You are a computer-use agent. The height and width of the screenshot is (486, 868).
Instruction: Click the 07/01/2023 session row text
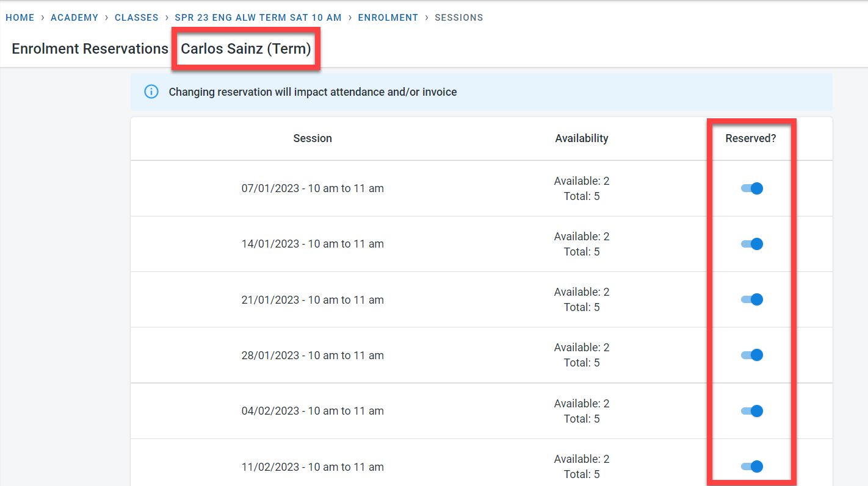313,188
